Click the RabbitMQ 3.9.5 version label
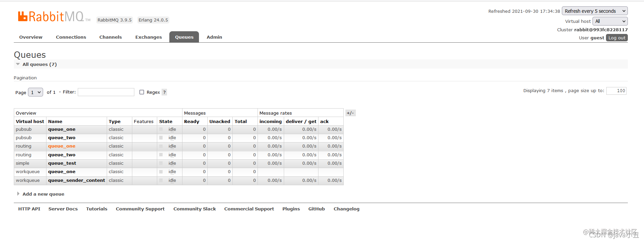 tap(114, 20)
